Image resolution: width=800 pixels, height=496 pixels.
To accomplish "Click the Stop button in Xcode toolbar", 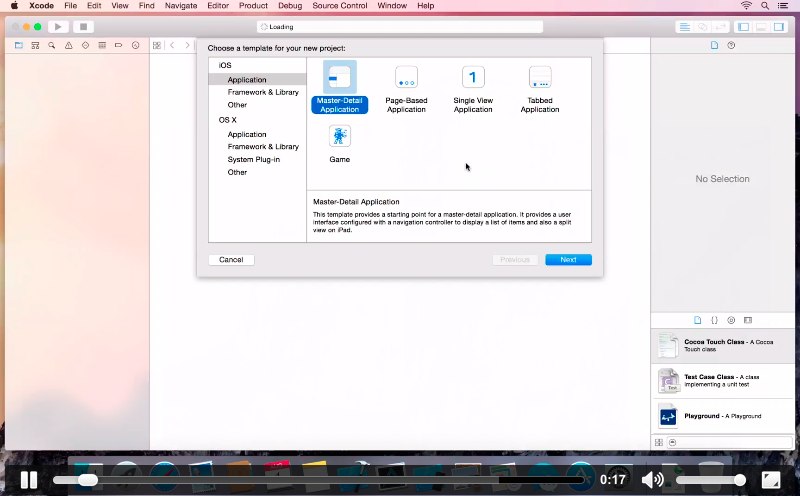I will (83, 27).
